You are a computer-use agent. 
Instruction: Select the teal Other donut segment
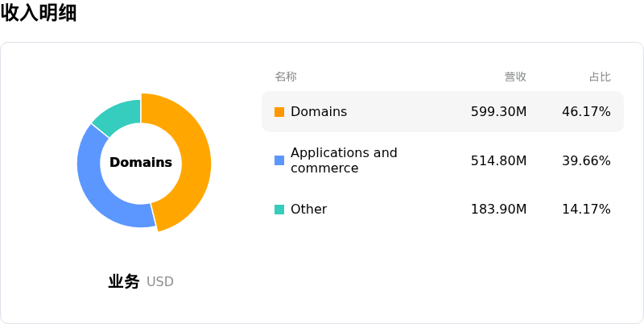119,115
